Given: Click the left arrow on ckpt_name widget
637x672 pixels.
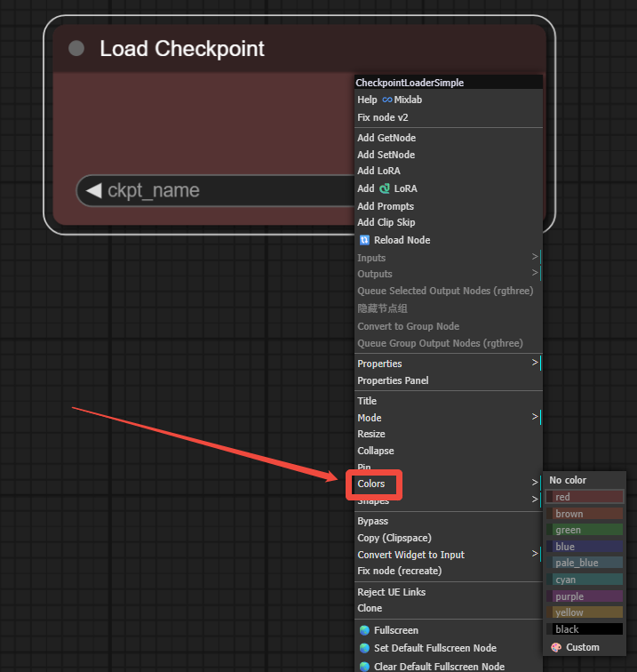Looking at the screenshot, I should pos(93,190).
